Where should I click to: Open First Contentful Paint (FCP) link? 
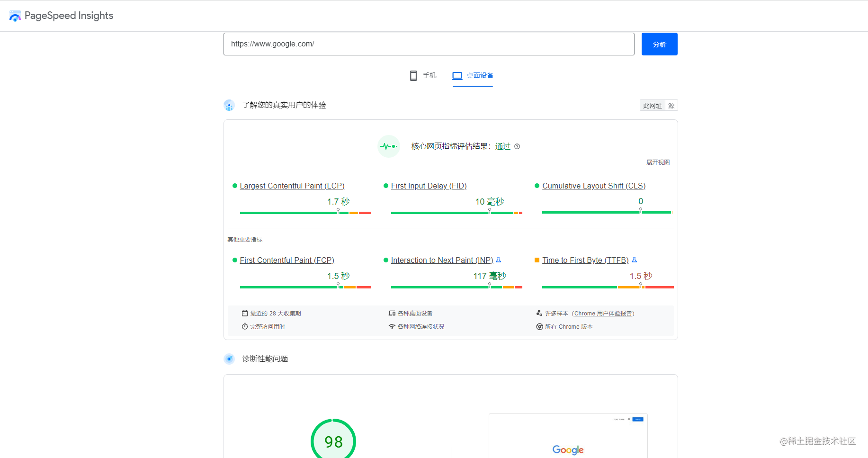pos(287,260)
